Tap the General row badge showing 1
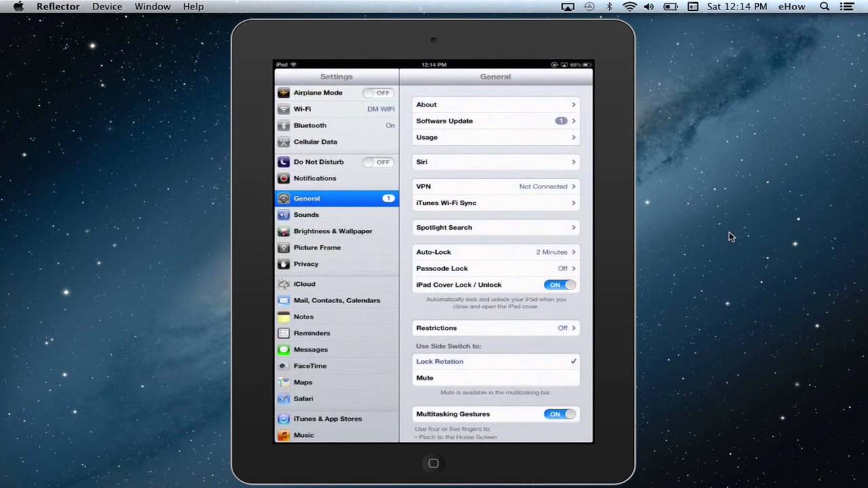The height and width of the screenshot is (488, 868). click(389, 199)
